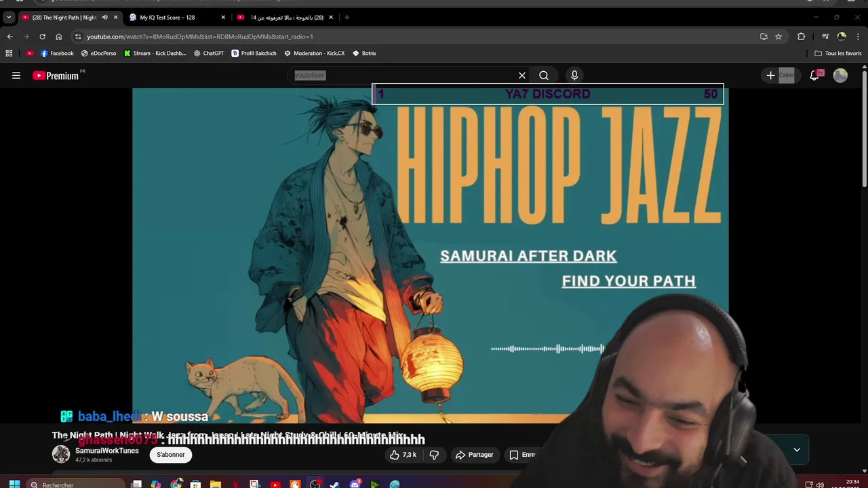The image size is (868, 488).
Task: Open the eDocPerso bookmark
Action: coord(98,53)
